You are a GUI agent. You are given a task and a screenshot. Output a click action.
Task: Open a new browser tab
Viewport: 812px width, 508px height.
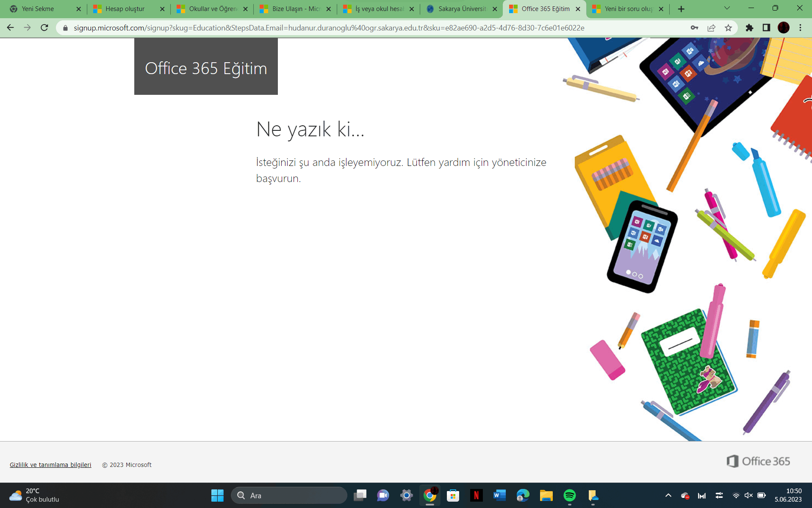681,9
